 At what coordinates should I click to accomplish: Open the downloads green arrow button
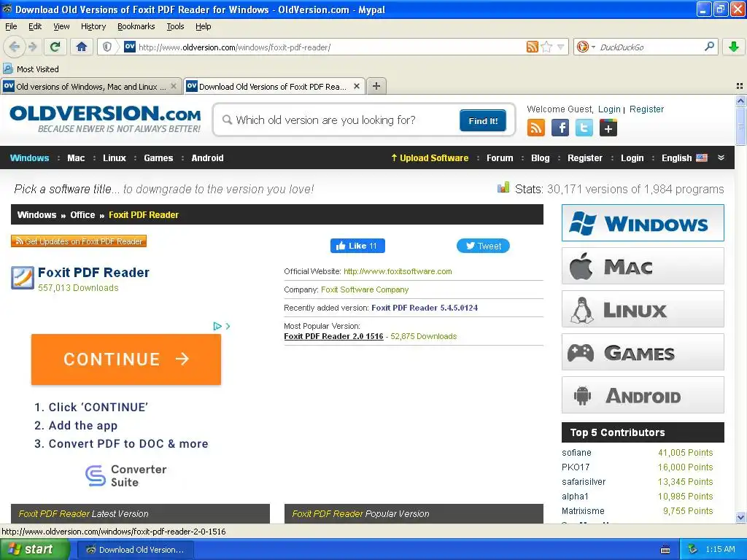[734, 47]
